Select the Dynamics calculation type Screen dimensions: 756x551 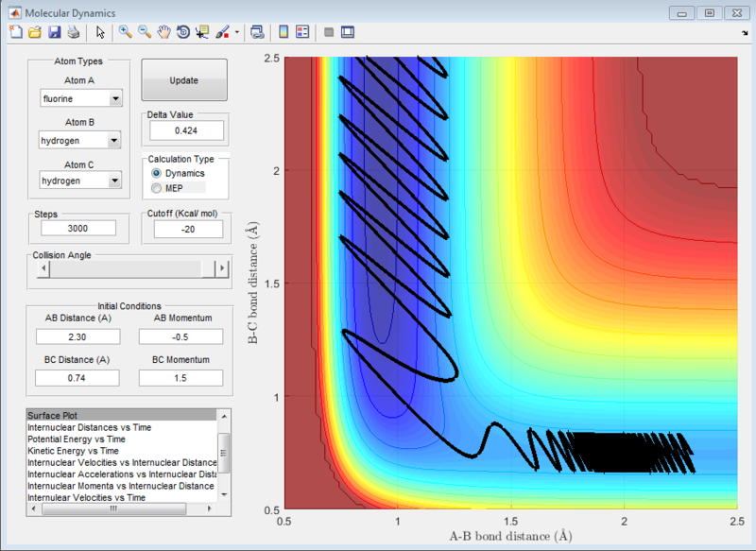click(157, 174)
